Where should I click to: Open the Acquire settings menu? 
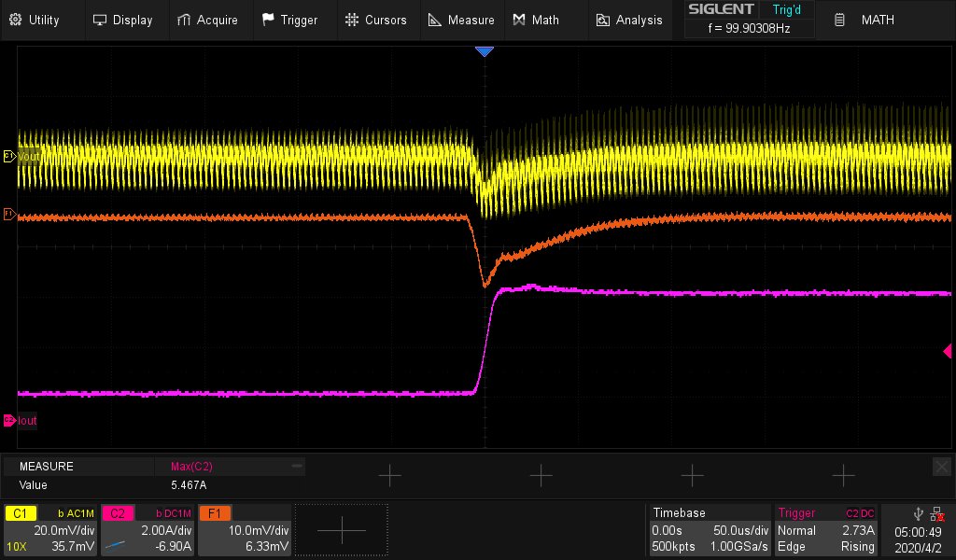(x=207, y=20)
